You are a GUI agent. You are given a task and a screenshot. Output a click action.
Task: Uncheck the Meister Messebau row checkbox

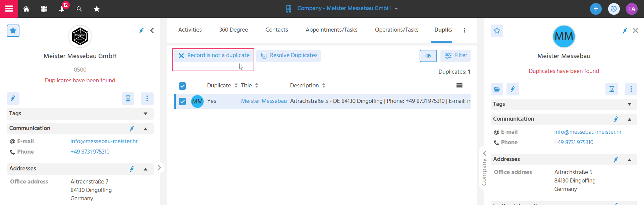pos(182,101)
